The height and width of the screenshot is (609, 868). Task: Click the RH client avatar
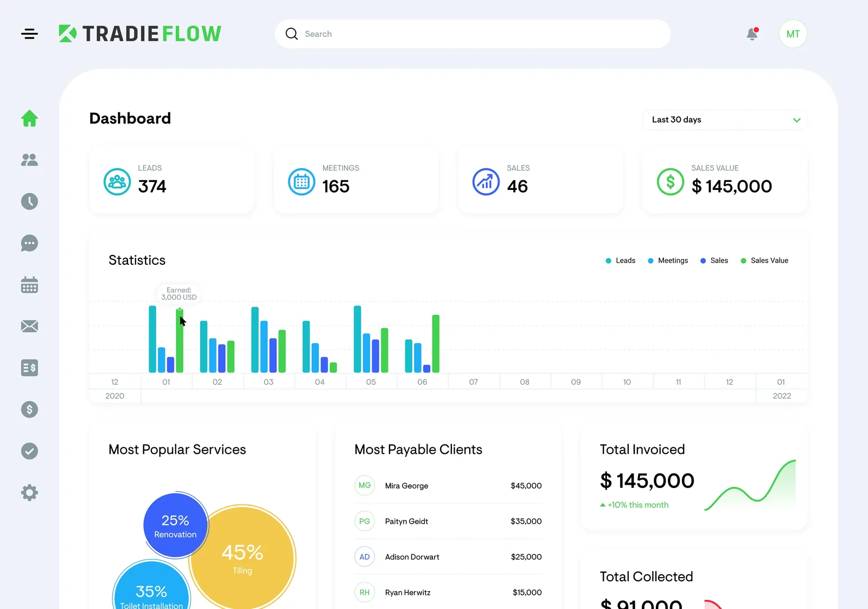point(365,592)
